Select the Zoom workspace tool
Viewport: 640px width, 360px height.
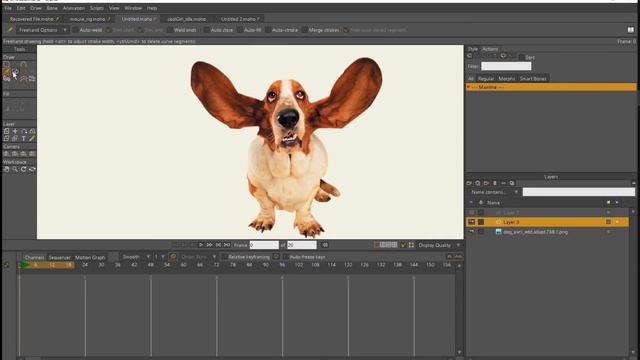[x=15, y=169]
